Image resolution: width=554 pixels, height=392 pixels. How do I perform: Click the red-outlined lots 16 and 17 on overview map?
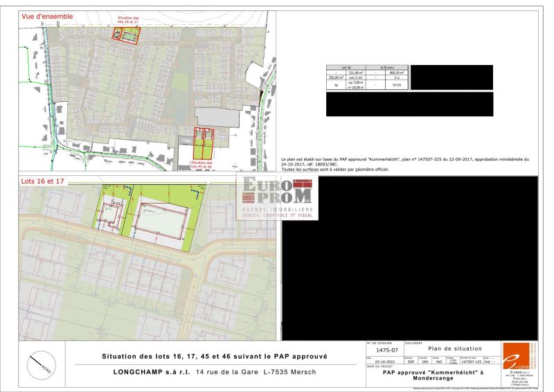[x=126, y=35]
